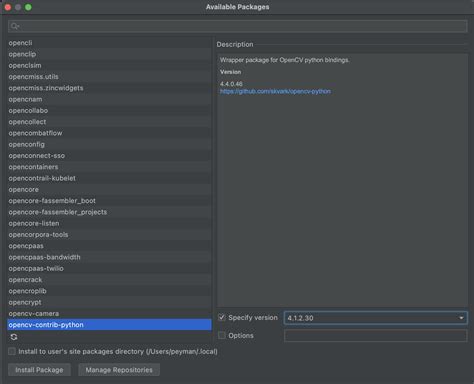Uncheck the Specify version checkbox
Viewport: 474px width, 384px height.
pos(222,317)
